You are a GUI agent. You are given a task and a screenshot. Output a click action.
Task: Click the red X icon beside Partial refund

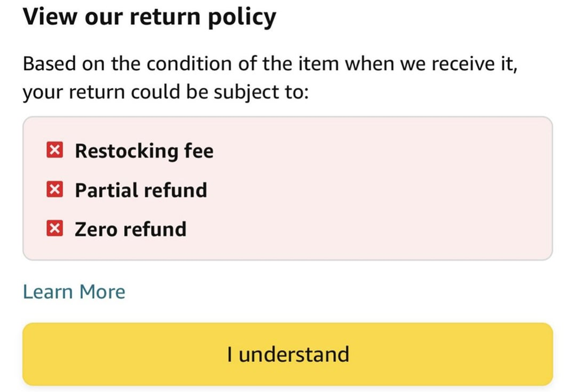[54, 189]
